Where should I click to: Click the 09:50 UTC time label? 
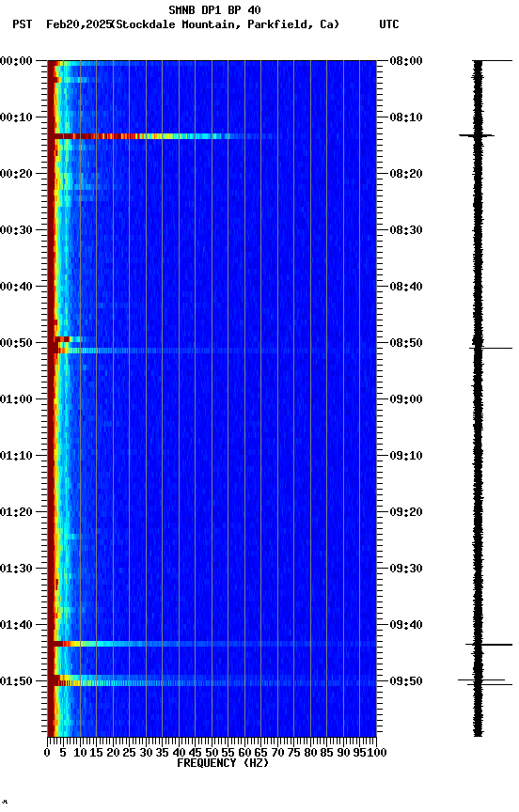point(406,681)
